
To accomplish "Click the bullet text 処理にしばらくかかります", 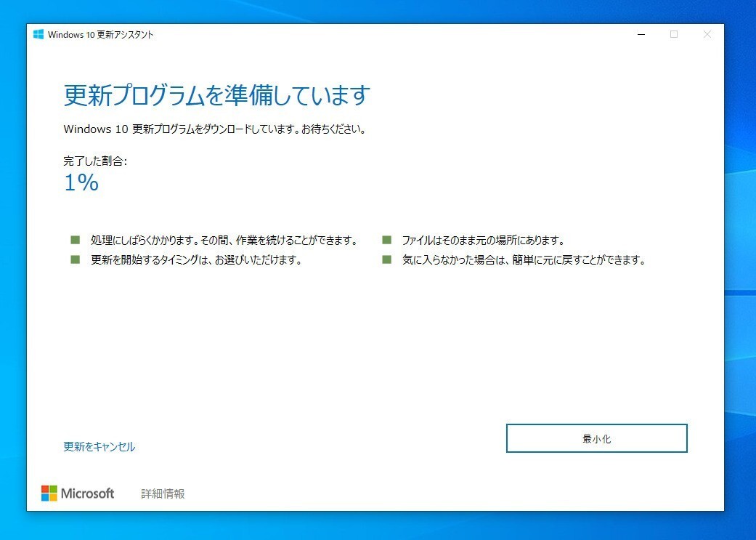I will (224, 240).
